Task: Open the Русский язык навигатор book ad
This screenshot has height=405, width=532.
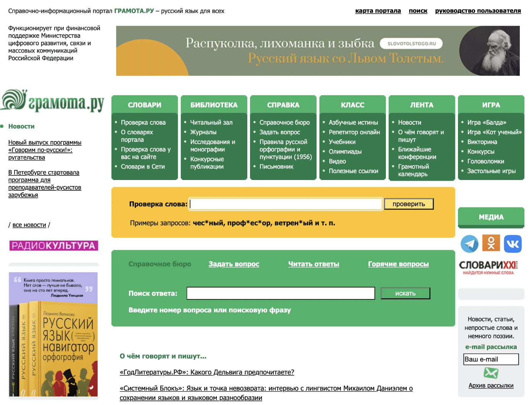Action: click(x=53, y=334)
